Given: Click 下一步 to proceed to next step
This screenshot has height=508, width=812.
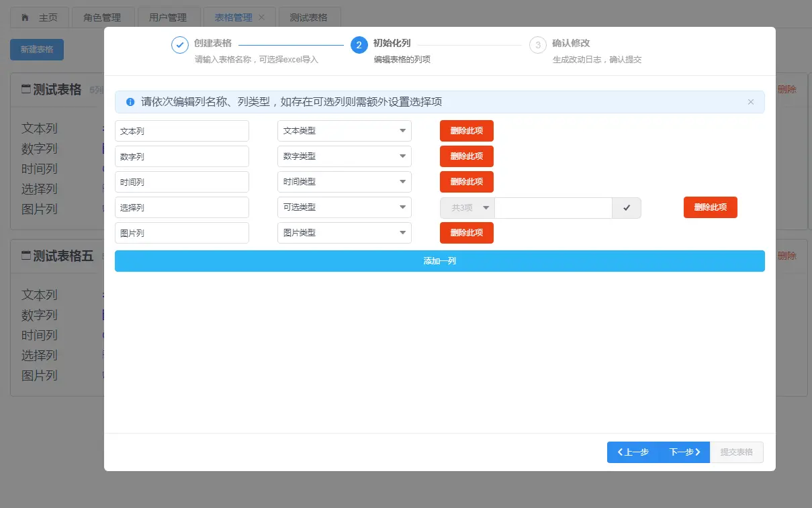Looking at the screenshot, I should pyautogui.click(x=684, y=452).
